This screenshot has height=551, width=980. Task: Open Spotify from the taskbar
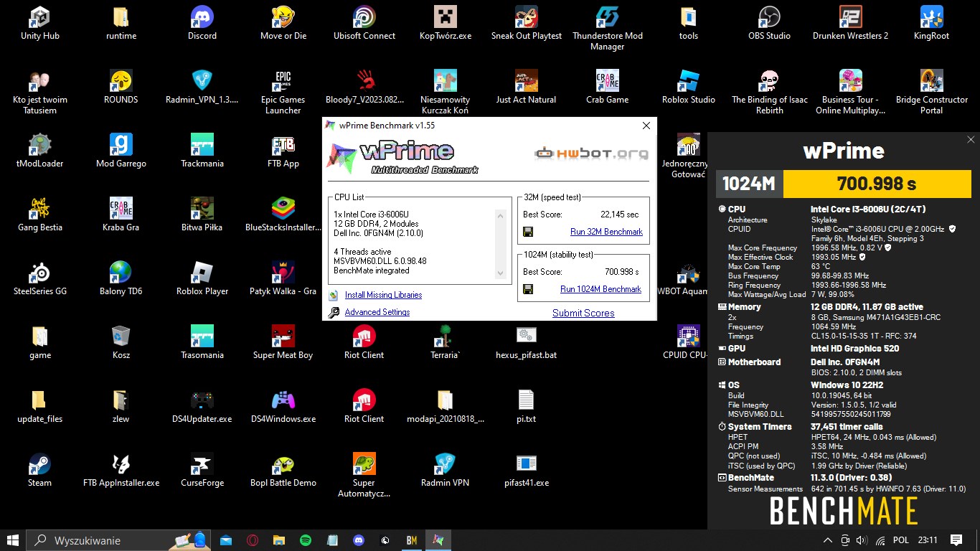[305, 540]
